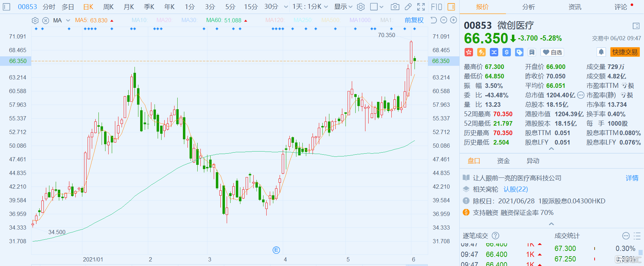Viewport: 644px width, 266px height.
Task: Switch to the 分析 tab
Action: click(528, 7)
